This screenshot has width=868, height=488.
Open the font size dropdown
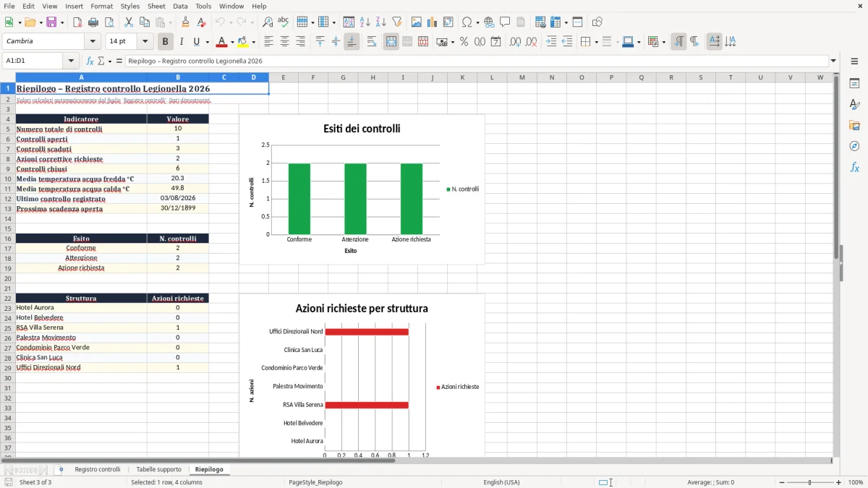(x=145, y=42)
